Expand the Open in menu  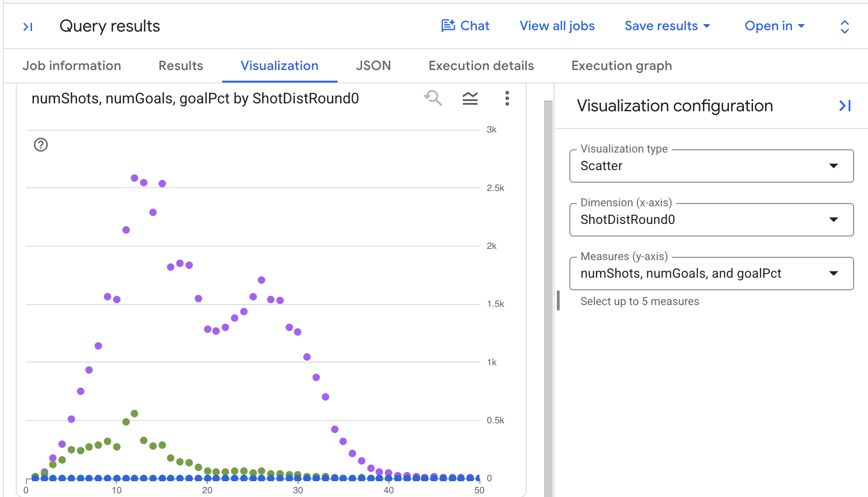pos(774,26)
